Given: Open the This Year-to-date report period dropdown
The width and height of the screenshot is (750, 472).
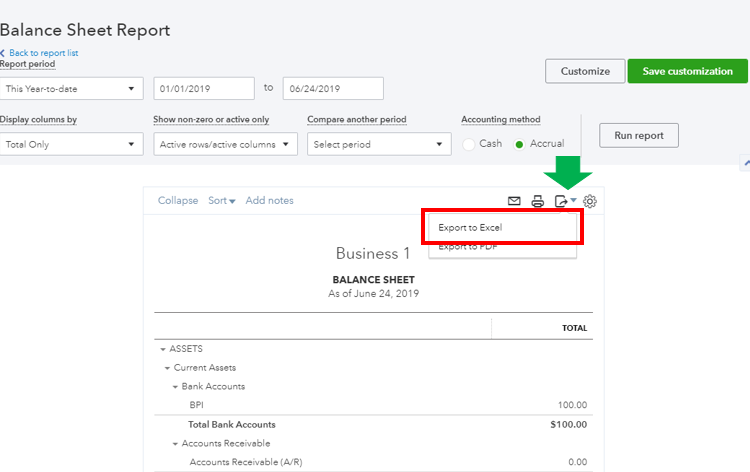Looking at the screenshot, I should click(x=71, y=88).
